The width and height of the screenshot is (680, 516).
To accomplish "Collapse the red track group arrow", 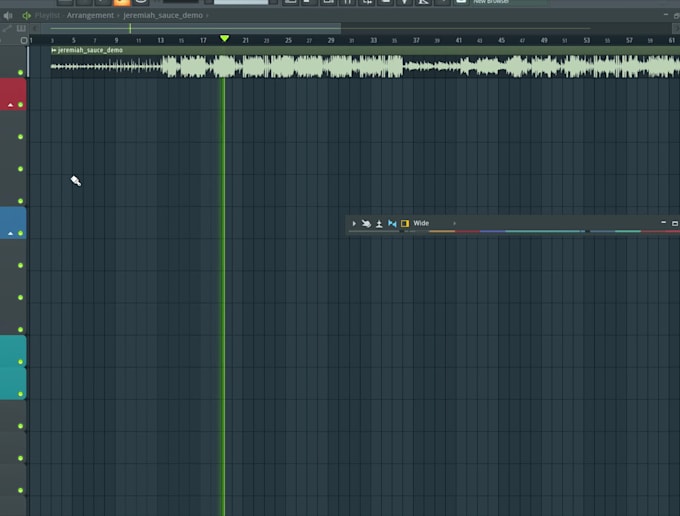I will coord(10,105).
